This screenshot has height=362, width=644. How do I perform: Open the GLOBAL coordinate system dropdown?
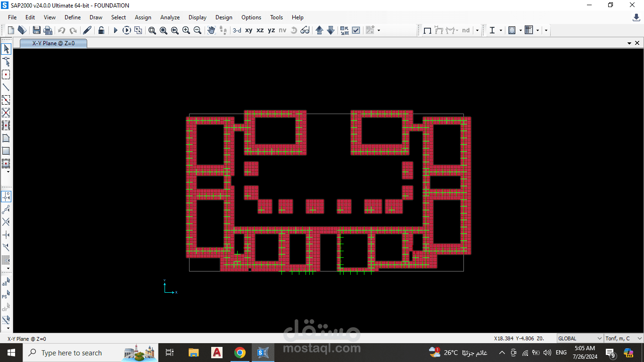coord(580,338)
